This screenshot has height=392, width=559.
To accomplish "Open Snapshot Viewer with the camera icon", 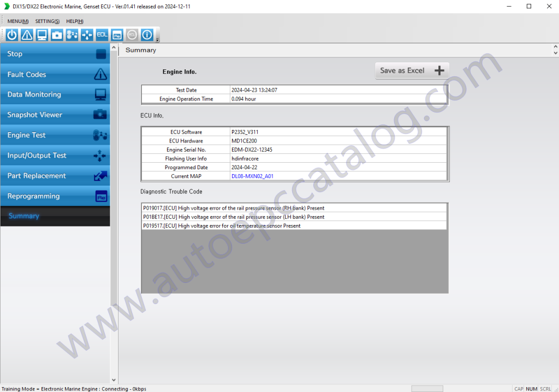I will pos(57,34).
